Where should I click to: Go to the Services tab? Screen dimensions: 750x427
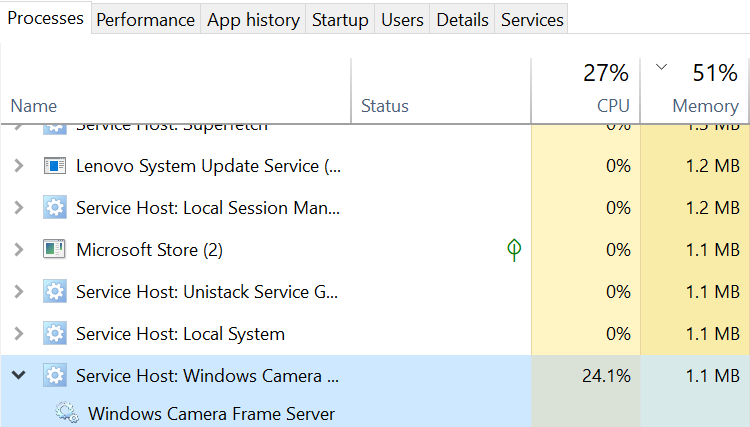click(532, 19)
